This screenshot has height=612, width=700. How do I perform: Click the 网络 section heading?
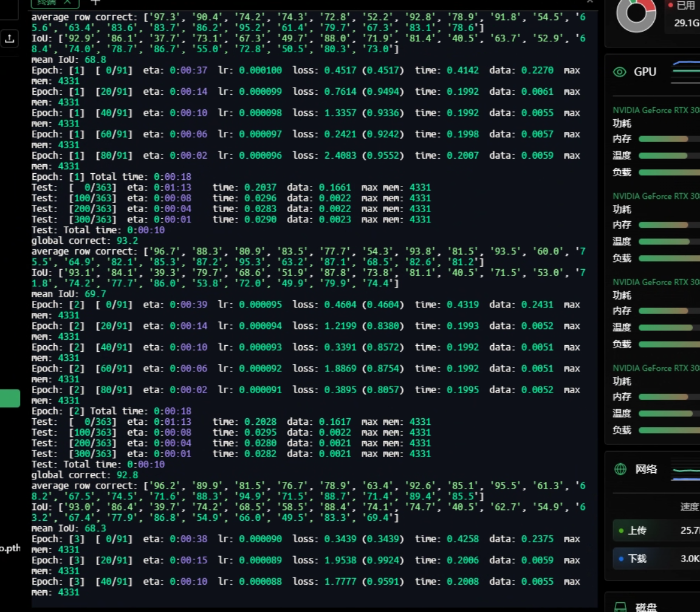point(646,469)
